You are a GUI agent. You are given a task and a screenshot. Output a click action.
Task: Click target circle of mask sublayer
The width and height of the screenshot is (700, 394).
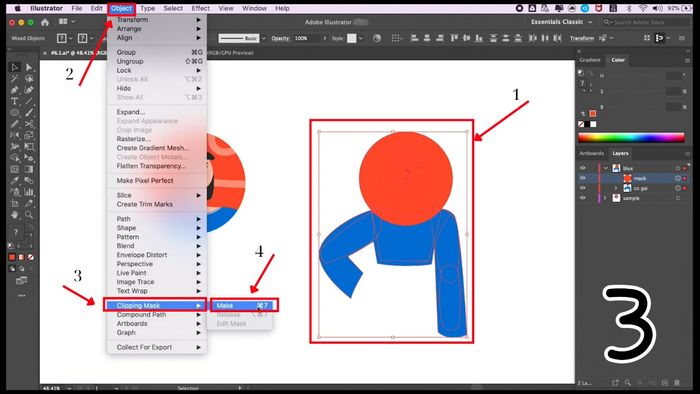tap(678, 178)
